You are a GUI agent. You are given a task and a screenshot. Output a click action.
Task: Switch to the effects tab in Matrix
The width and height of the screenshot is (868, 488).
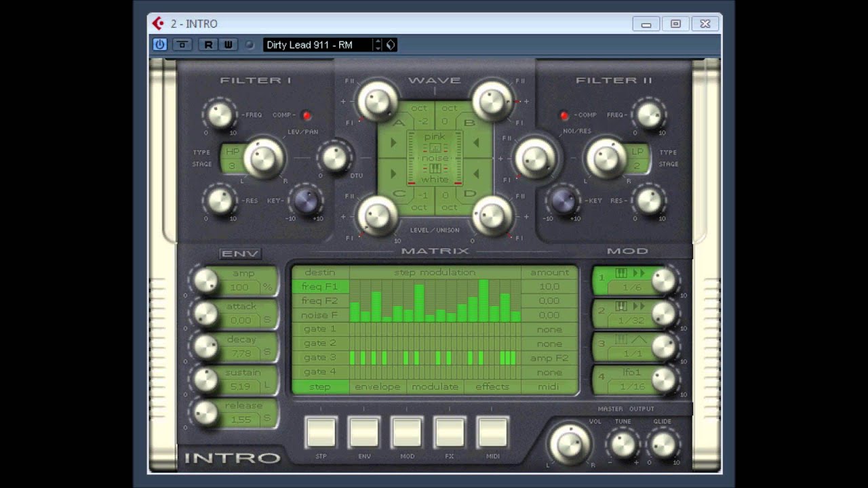[x=492, y=387]
